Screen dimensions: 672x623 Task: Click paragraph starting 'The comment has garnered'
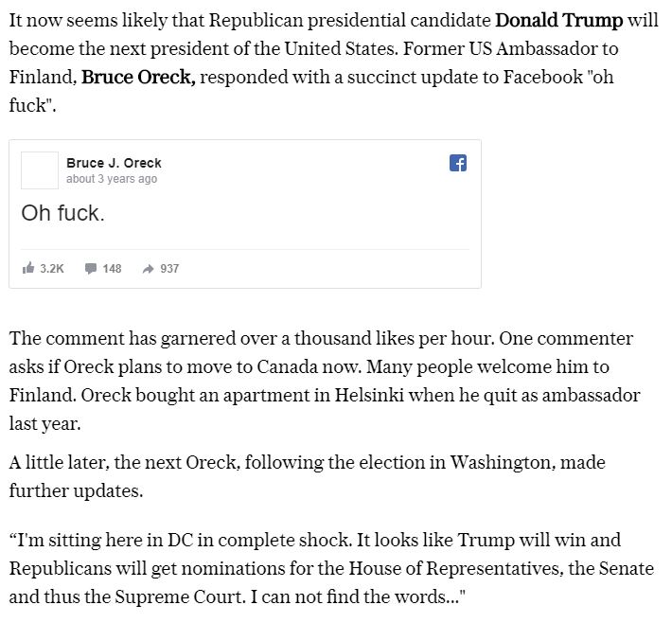pos(325,381)
